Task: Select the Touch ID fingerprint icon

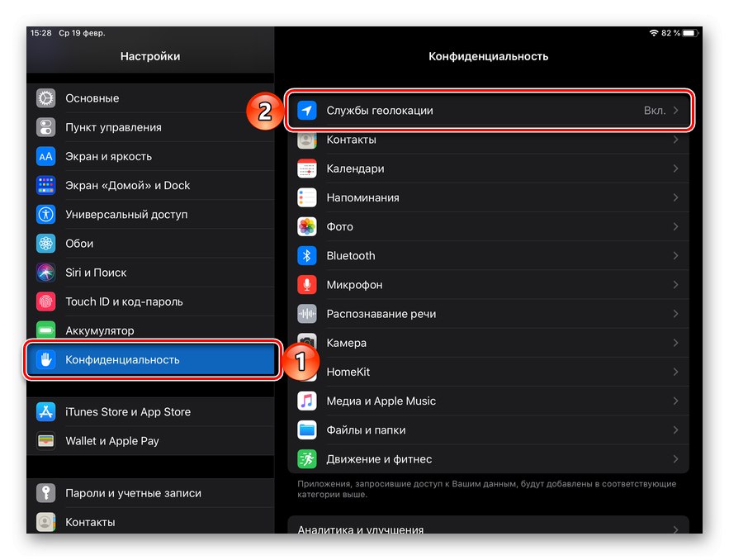Action: tap(45, 301)
